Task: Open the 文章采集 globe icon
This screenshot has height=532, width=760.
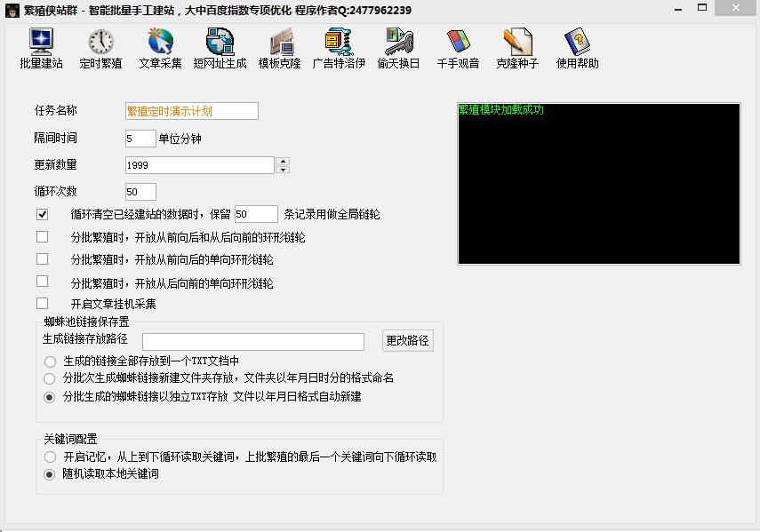Action: click(x=160, y=49)
